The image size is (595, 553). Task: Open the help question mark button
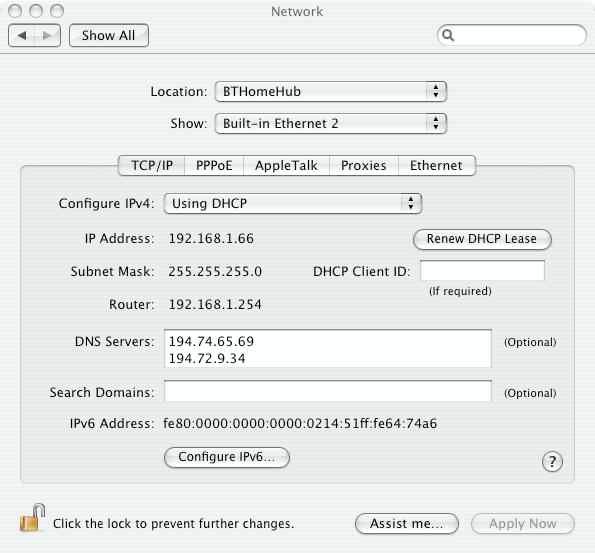tap(552, 462)
